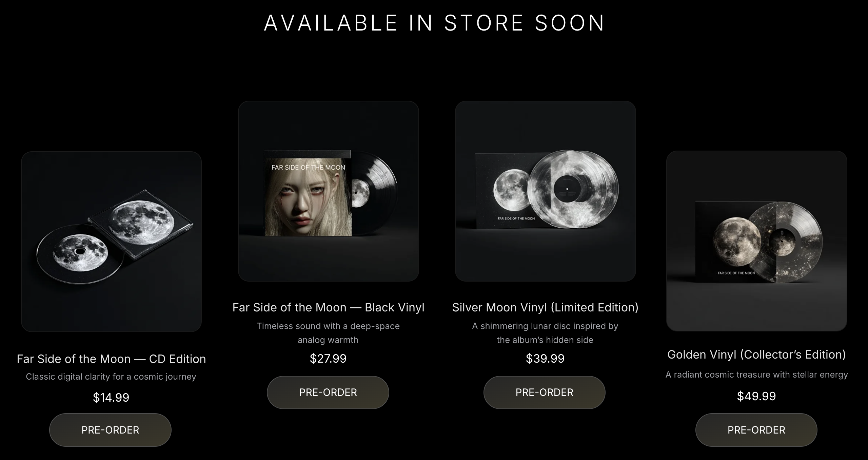The height and width of the screenshot is (460, 868).
Task: Open the Black Vinyl product image
Action: (328, 191)
